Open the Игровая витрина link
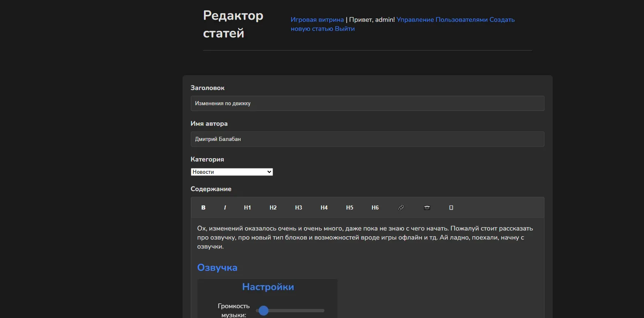Viewport: 644px width, 318px height. (x=317, y=20)
